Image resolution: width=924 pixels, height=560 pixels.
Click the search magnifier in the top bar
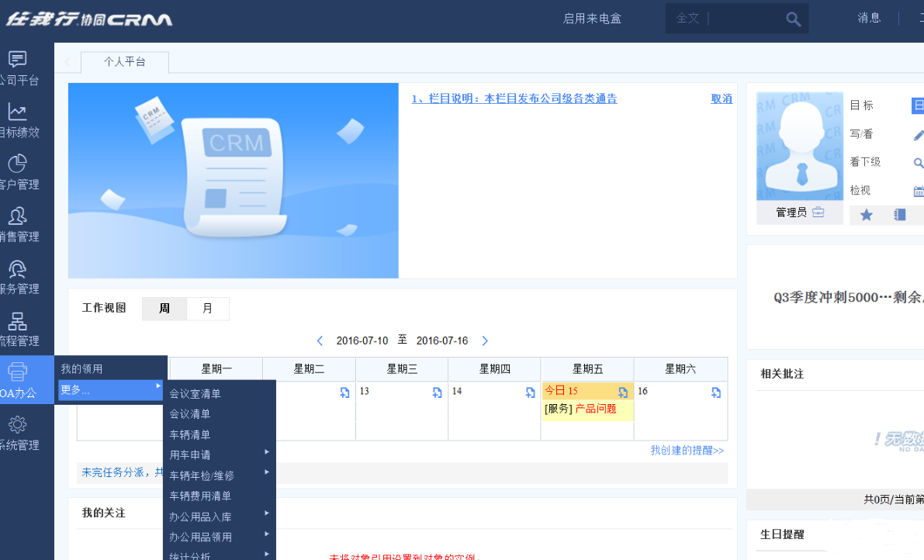[793, 18]
